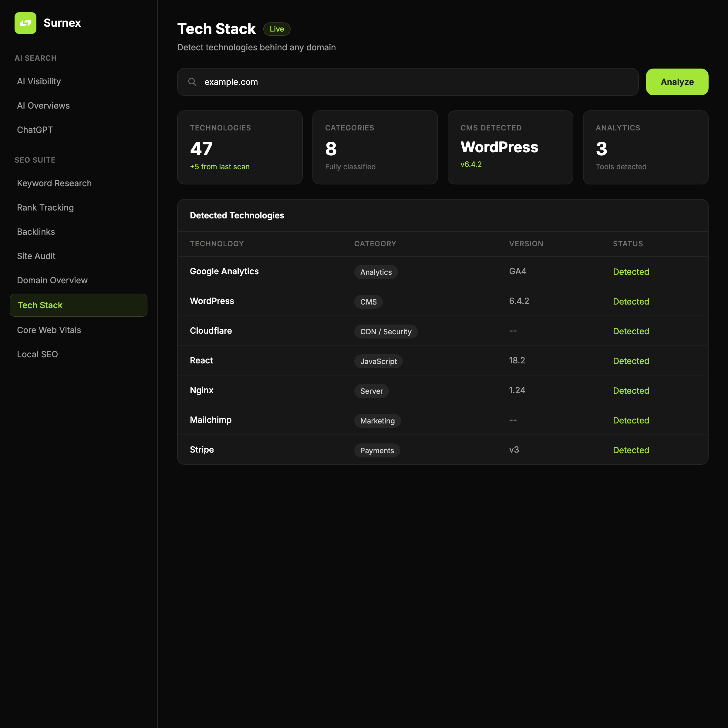Go to ChatGPT section
Viewport: 728px width, 728px height.
pos(35,130)
